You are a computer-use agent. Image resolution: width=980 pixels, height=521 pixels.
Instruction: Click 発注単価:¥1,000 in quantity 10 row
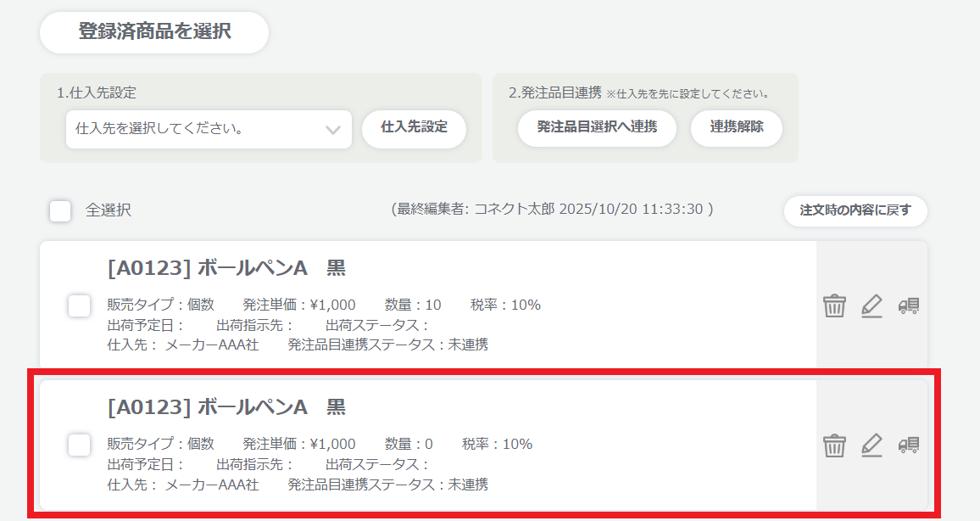pos(299,305)
